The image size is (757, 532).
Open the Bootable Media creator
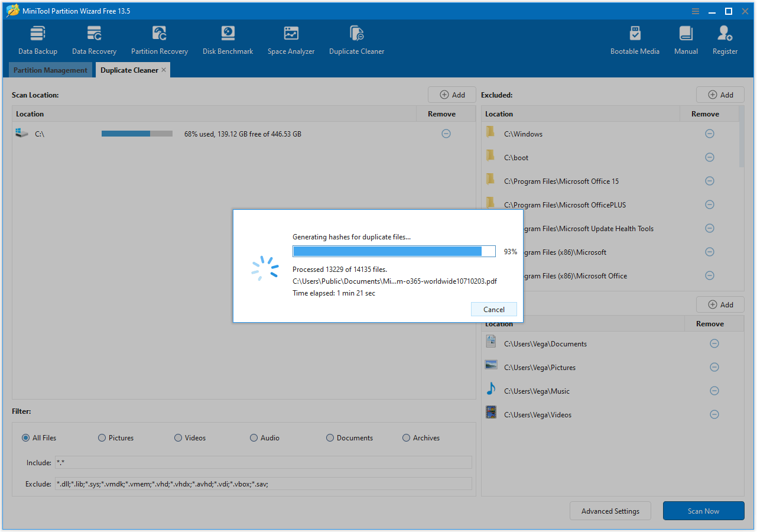[x=635, y=38]
